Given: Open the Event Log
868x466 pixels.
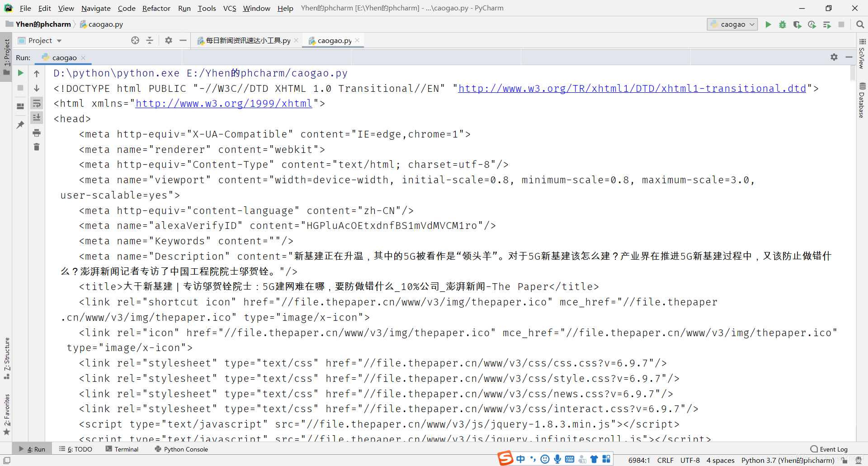Looking at the screenshot, I should [x=829, y=449].
